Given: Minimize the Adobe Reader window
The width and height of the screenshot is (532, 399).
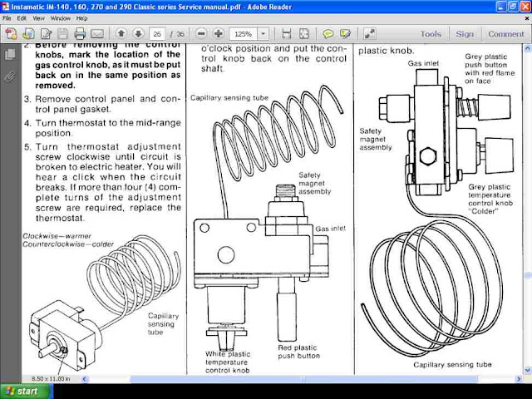Looking at the screenshot, I should (x=502, y=7).
